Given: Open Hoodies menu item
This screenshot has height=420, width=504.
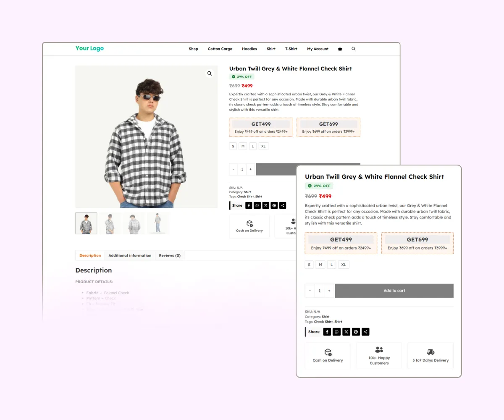Looking at the screenshot, I should coord(249,49).
